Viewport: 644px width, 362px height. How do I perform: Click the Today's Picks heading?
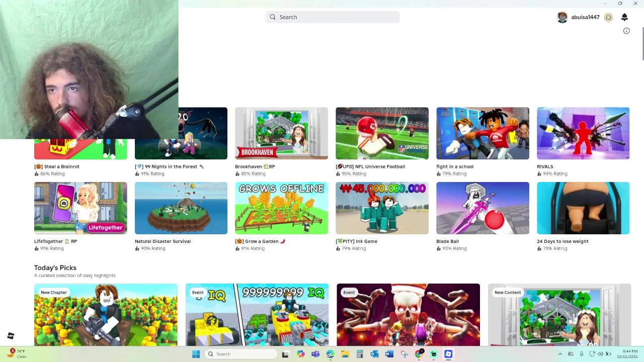(x=55, y=267)
